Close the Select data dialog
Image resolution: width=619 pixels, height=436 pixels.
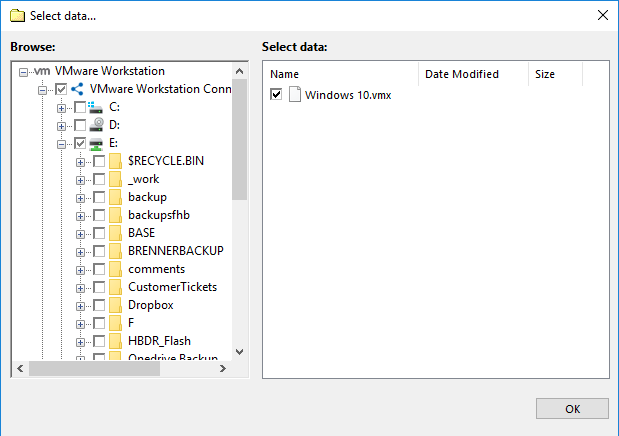[x=602, y=15]
